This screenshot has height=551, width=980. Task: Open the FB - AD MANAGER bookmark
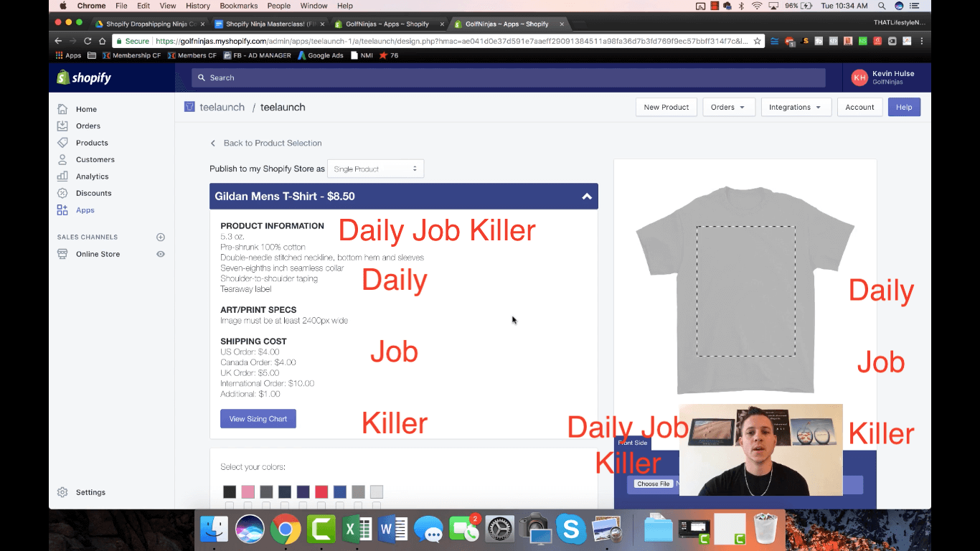257,55
